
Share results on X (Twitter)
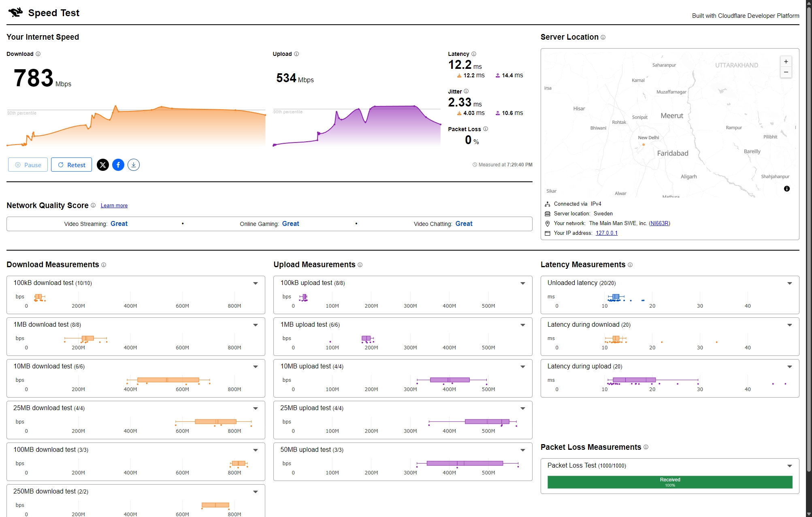pos(103,165)
